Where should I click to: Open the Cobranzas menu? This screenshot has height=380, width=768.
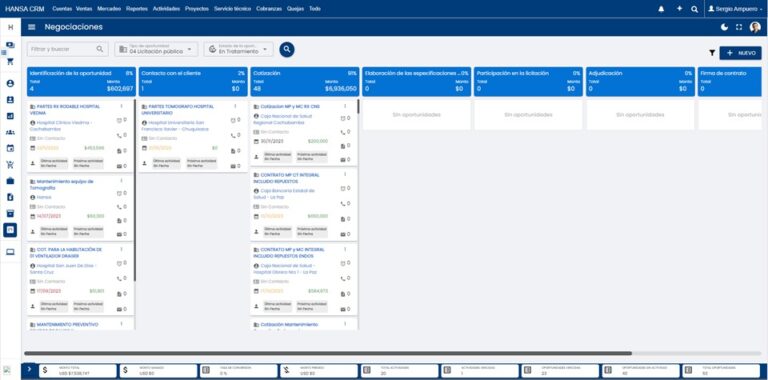pyautogui.click(x=269, y=9)
